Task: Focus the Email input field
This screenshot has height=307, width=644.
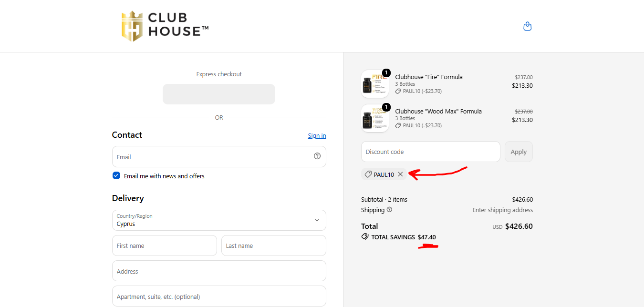Action: (219, 156)
